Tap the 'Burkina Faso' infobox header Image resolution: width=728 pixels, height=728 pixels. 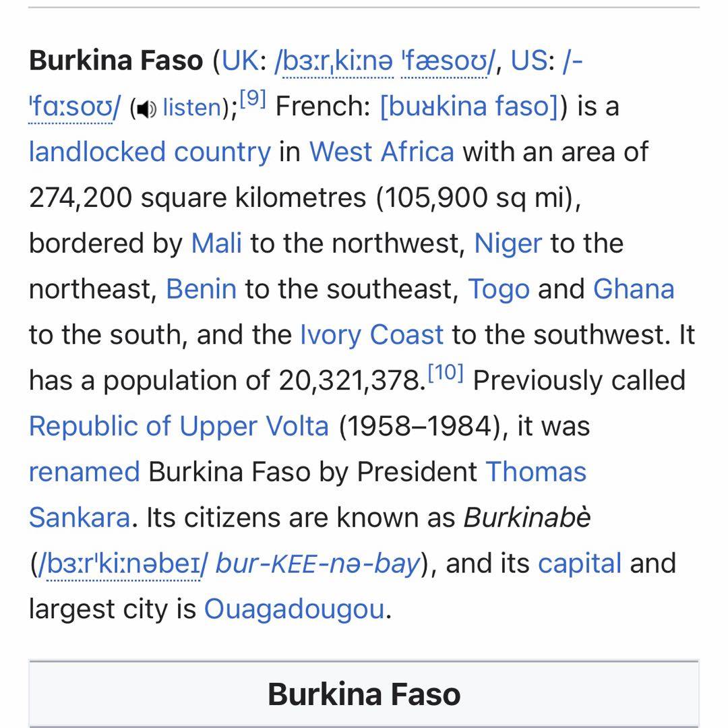(x=364, y=694)
